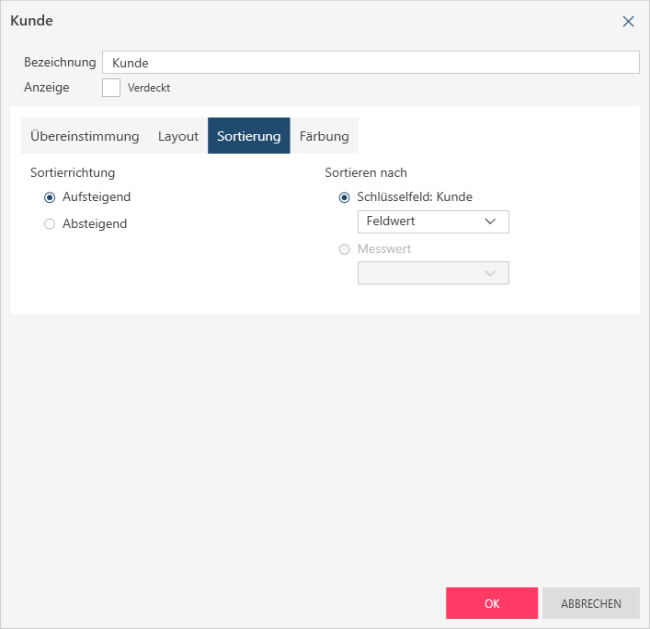
Task: Enable the Verdeckt checkbox
Action: 111,88
